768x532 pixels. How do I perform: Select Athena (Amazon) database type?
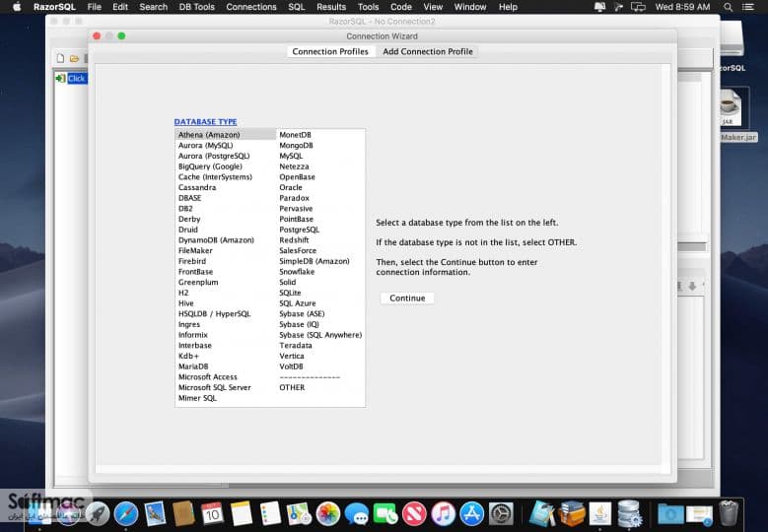[226, 135]
